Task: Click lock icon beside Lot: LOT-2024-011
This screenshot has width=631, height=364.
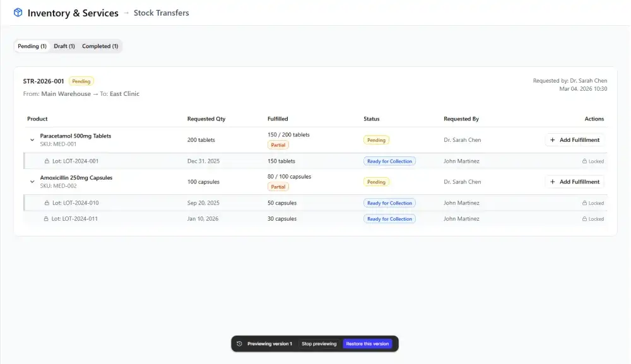Action: 46,219
